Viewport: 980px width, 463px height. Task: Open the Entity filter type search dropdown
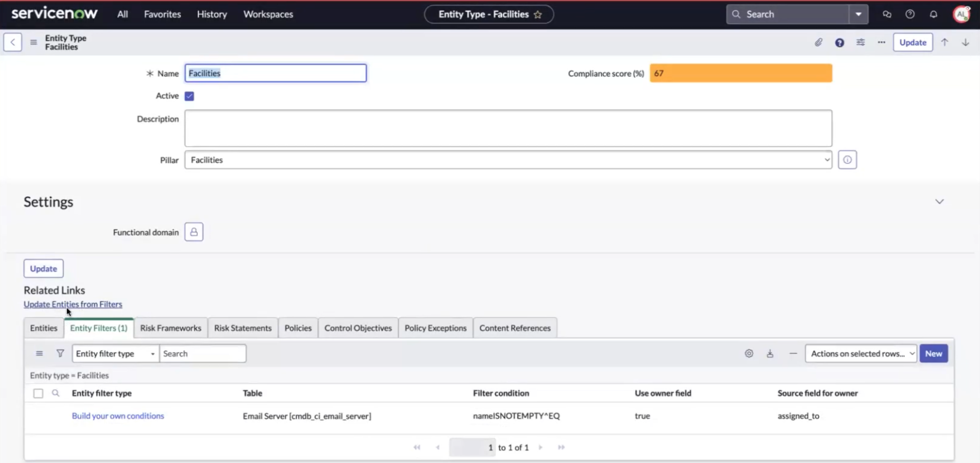116,353
